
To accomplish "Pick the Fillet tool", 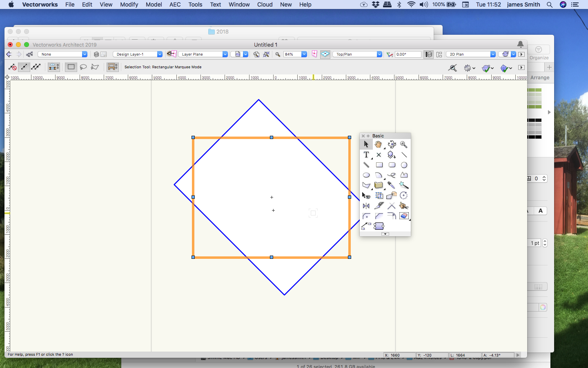I will coord(366,216).
